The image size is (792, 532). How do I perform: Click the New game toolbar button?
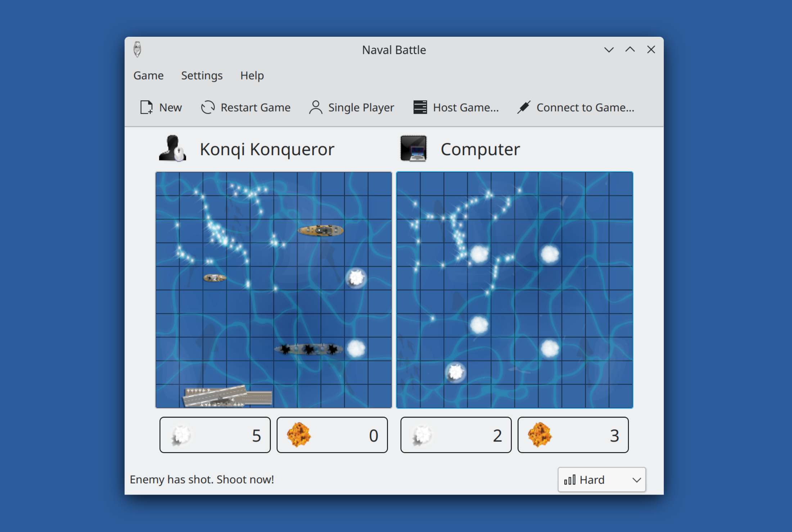click(x=161, y=107)
